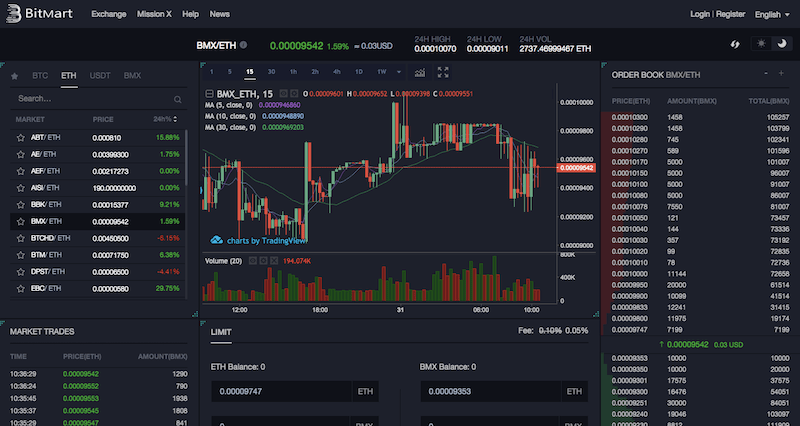Click the market list scrollbar
Screen dimensions: 800x426
(187, 158)
